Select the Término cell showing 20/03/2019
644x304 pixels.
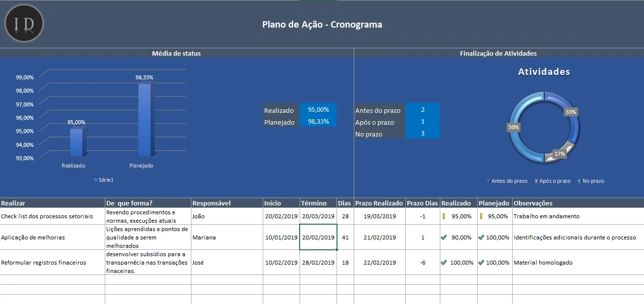click(x=318, y=216)
